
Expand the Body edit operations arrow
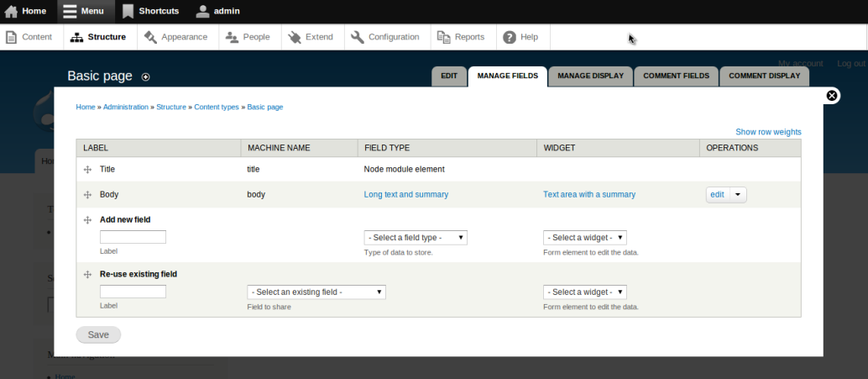click(739, 195)
